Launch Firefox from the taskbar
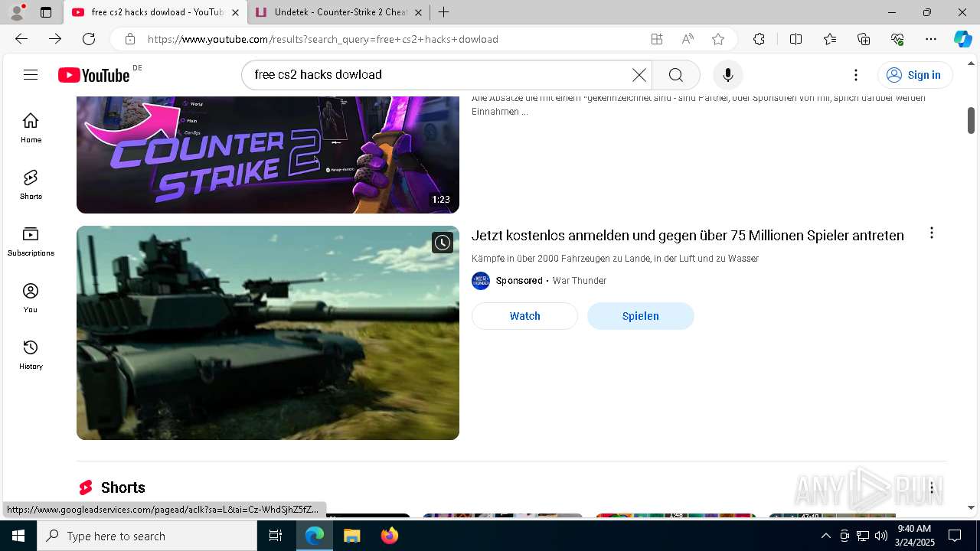 click(x=389, y=536)
